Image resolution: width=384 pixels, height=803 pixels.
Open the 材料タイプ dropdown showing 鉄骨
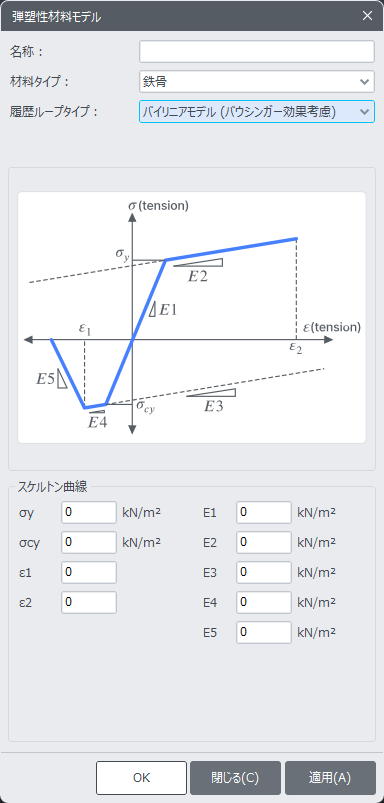coord(257,81)
